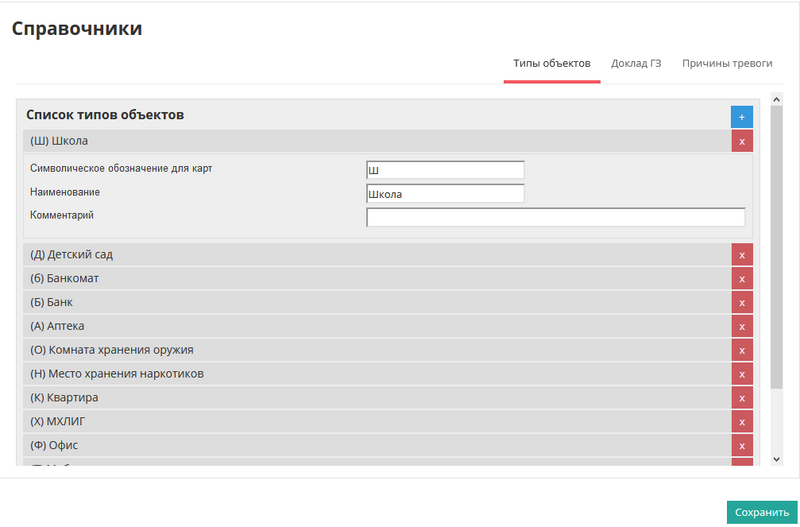The image size is (800, 527).
Task: Select the Типы объектов tab
Action: (552, 63)
